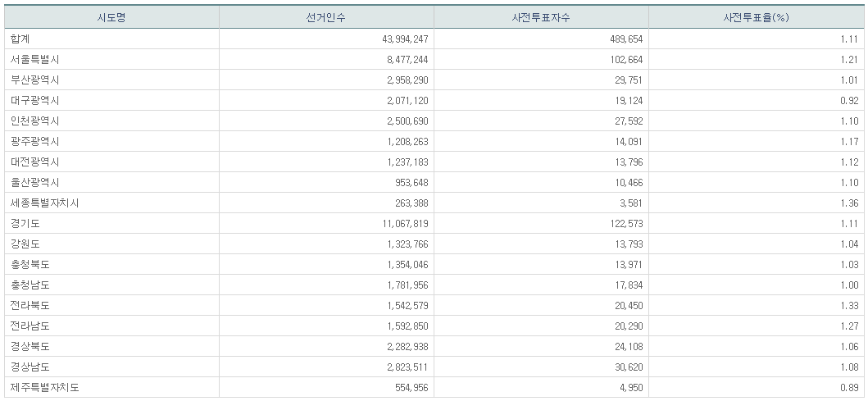Select the 경기도 row name
This screenshot has width=868, height=401.
pyautogui.click(x=25, y=223)
